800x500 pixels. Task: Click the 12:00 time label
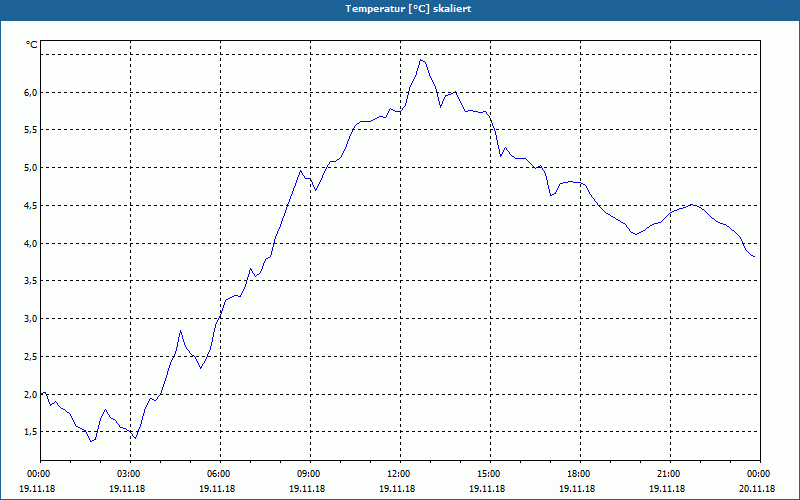point(397,474)
